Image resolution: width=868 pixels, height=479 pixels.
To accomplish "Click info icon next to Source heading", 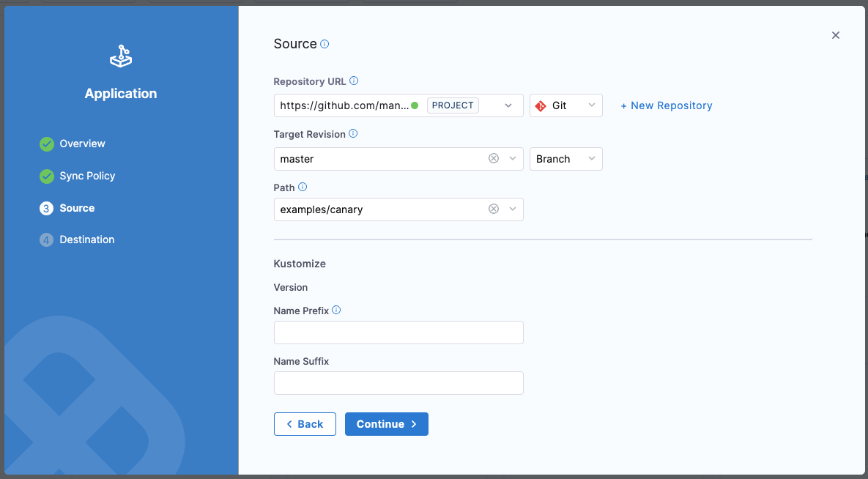I will point(324,44).
